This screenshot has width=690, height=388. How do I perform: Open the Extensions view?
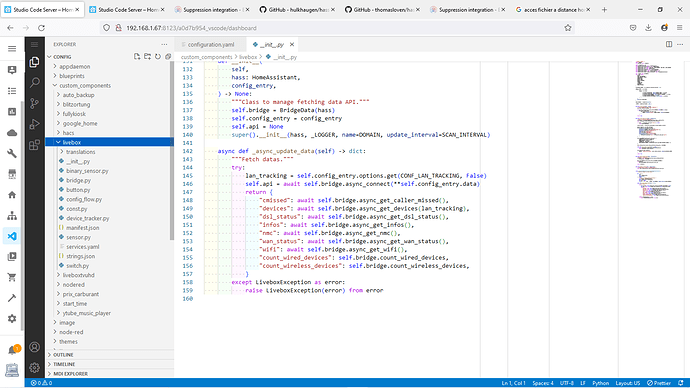[x=34, y=145]
